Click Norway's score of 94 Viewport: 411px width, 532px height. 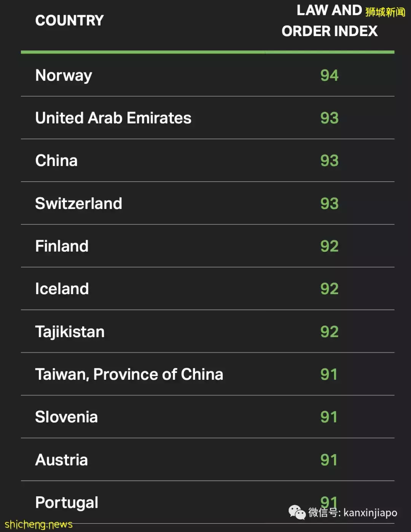[x=329, y=75]
